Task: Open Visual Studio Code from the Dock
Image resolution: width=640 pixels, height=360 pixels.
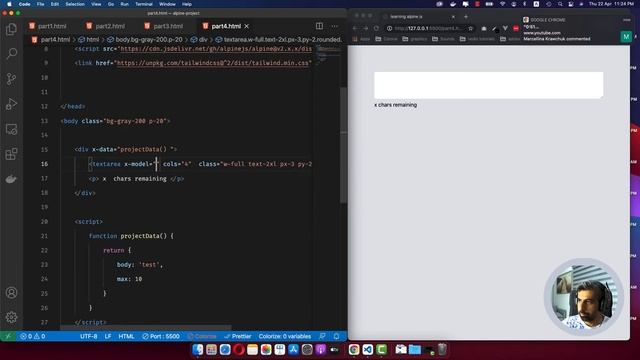Action: [368, 349]
